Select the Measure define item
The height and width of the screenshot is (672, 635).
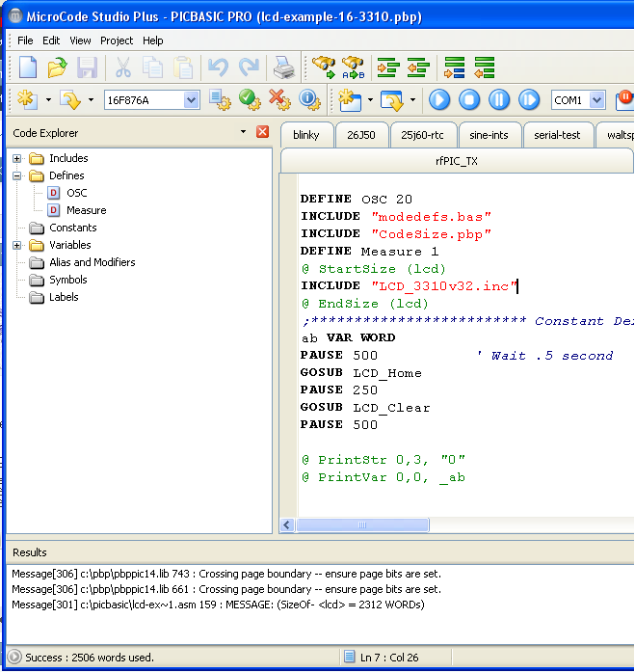point(86,210)
